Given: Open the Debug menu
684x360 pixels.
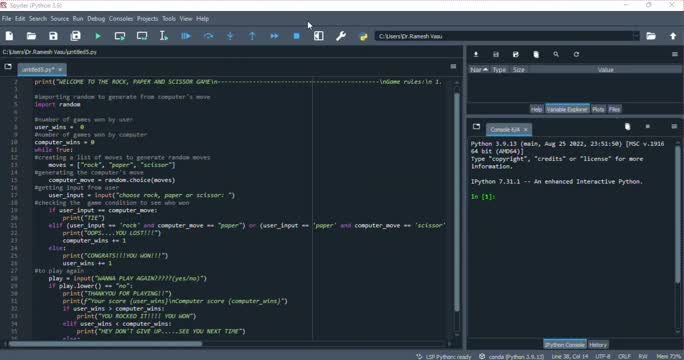Looking at the screenshot, I should click(x=96, y=19).
